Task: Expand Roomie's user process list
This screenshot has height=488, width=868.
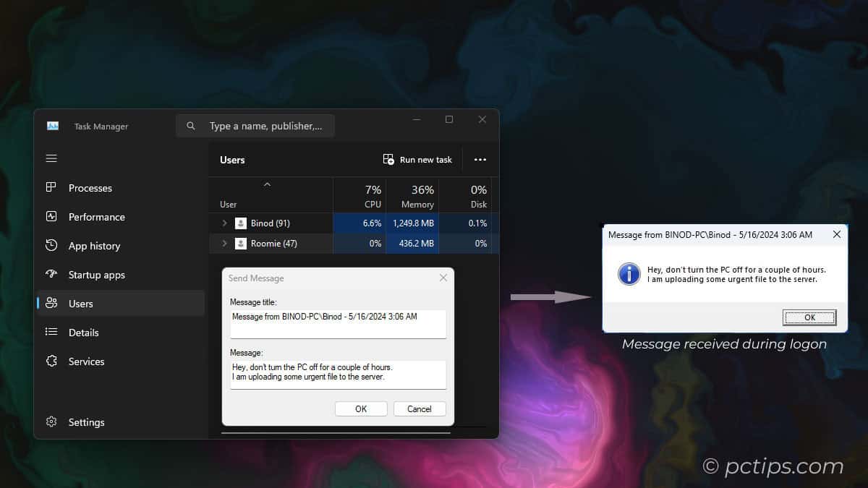Action: click(224, 244)
